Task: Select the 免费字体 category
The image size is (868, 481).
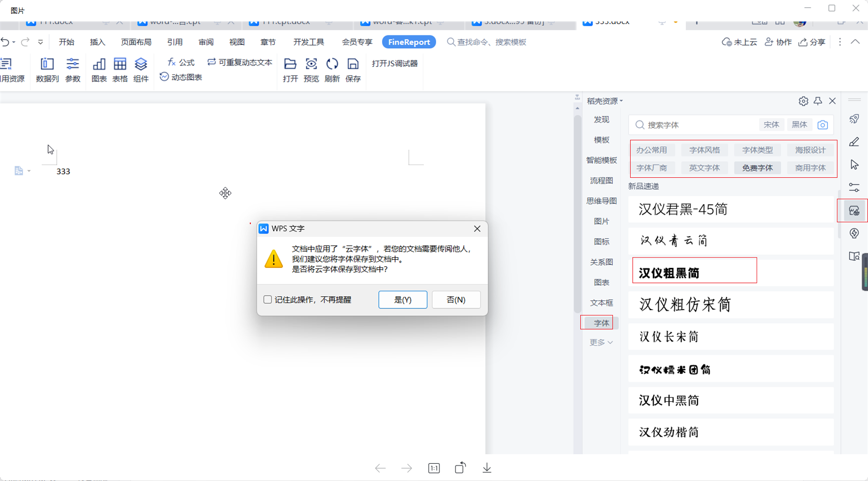Action: point(758,168)
